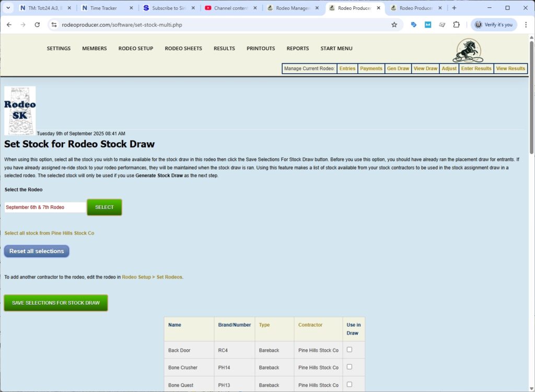Open the browser Extensions puzzle icon

tap(456, 25)
